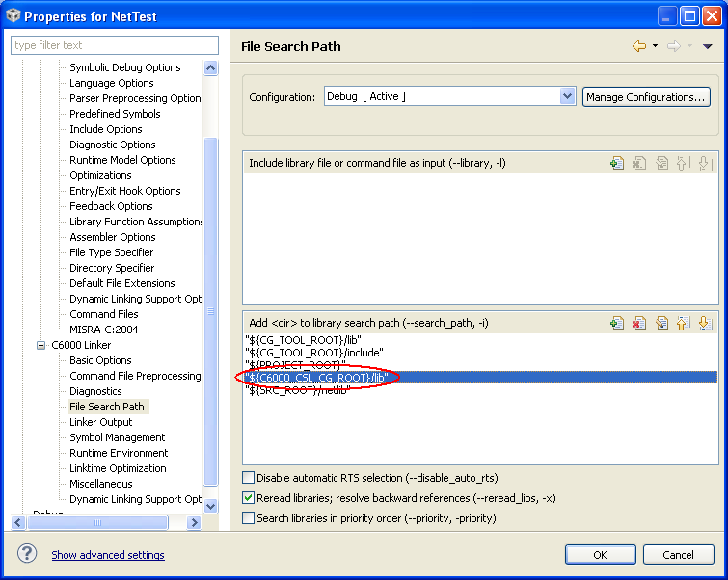Open Miscellaneous linker options
The height and width of the screenshot is (580, 728).
point(100,484)
